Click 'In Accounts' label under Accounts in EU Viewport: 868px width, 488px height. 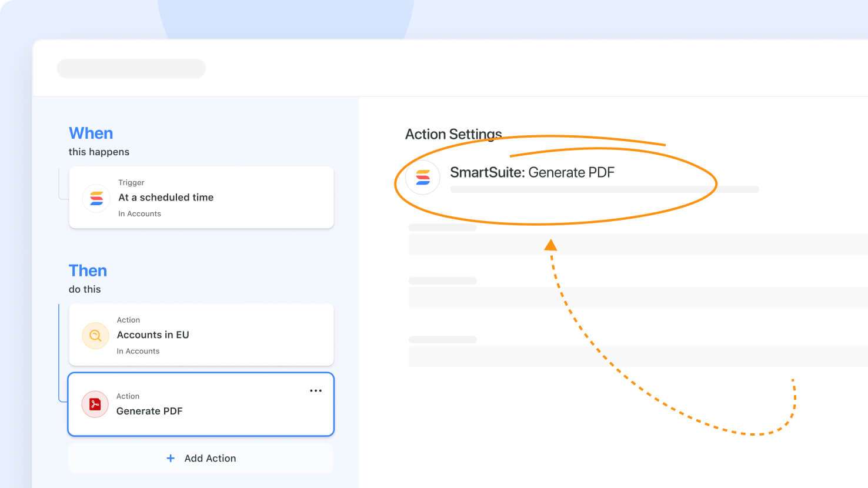[x=138, y=351]
